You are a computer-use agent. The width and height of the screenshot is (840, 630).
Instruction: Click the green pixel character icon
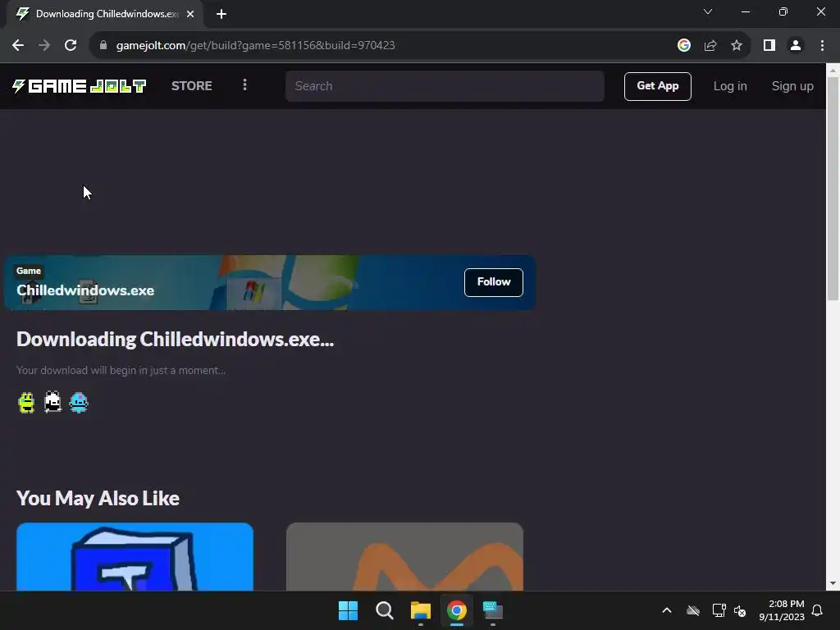tap(26, 402)
